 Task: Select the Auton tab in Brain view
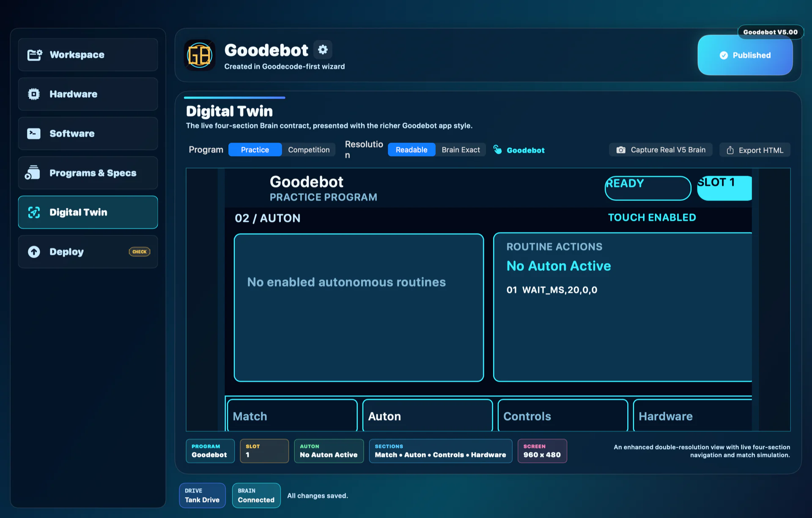pyautogui.click(x=428, y=416)
